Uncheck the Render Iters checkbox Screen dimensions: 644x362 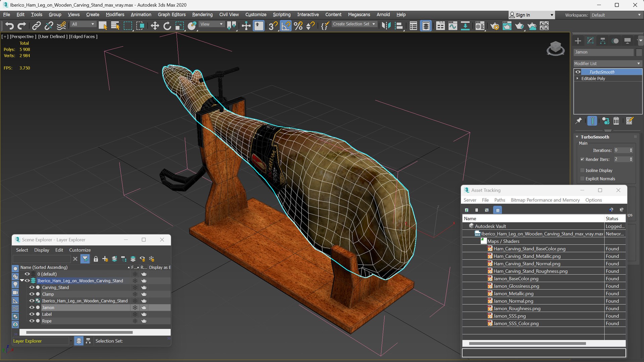(583, 159)
